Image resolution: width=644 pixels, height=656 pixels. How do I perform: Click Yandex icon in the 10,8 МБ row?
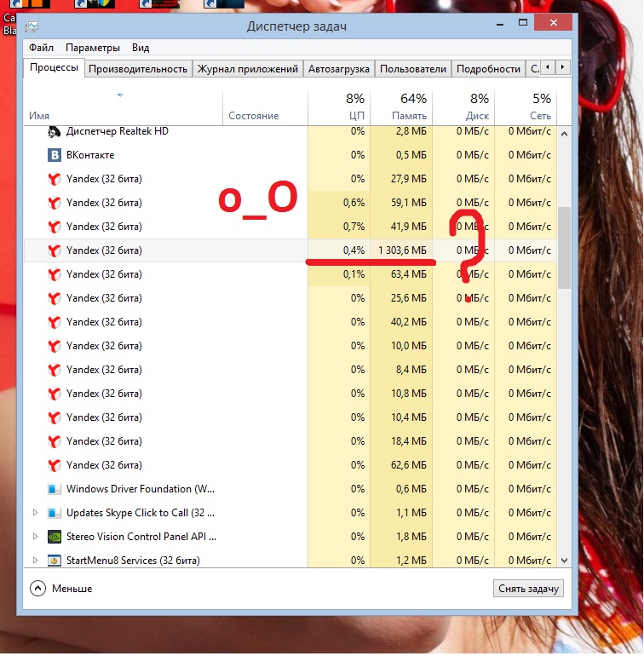[54, 394]
